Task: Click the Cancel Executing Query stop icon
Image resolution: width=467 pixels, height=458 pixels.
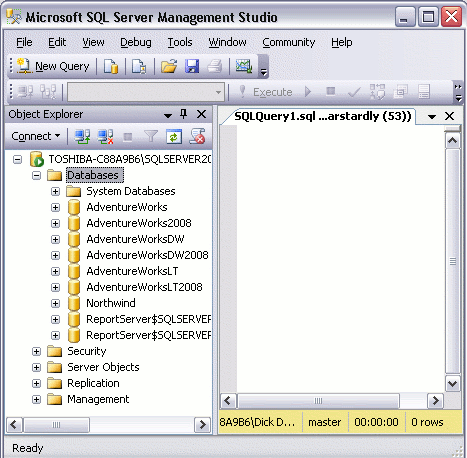Action: [x=330, y=91]
